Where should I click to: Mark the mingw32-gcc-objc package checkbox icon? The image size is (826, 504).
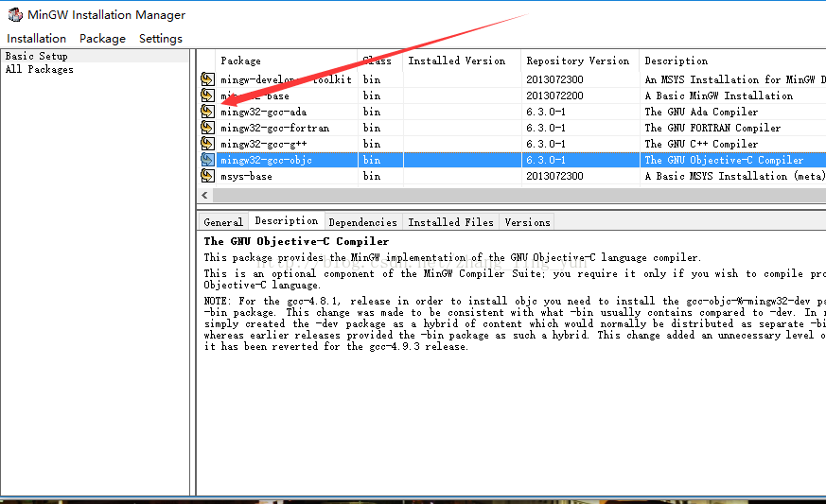[207, 160]
